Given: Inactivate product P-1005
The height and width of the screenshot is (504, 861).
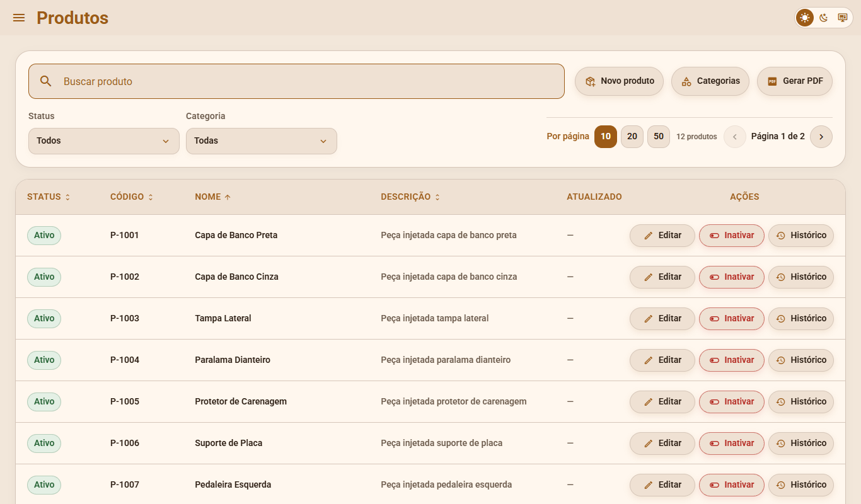Looking at the screenshot, I should [732, 402].
